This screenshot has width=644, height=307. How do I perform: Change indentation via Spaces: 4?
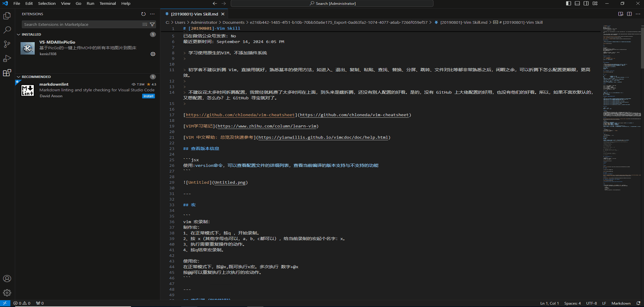click(572, 303)
